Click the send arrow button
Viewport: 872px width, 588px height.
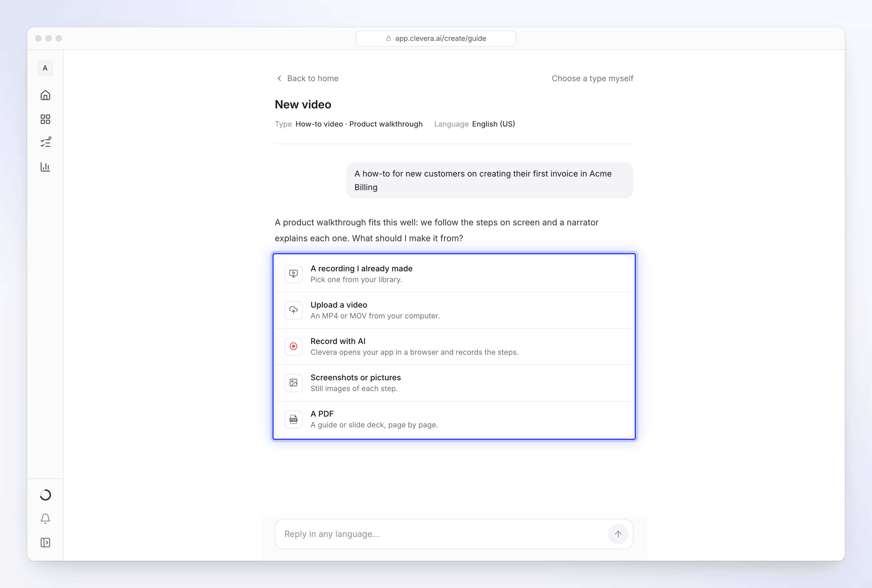tap(618, 534)
